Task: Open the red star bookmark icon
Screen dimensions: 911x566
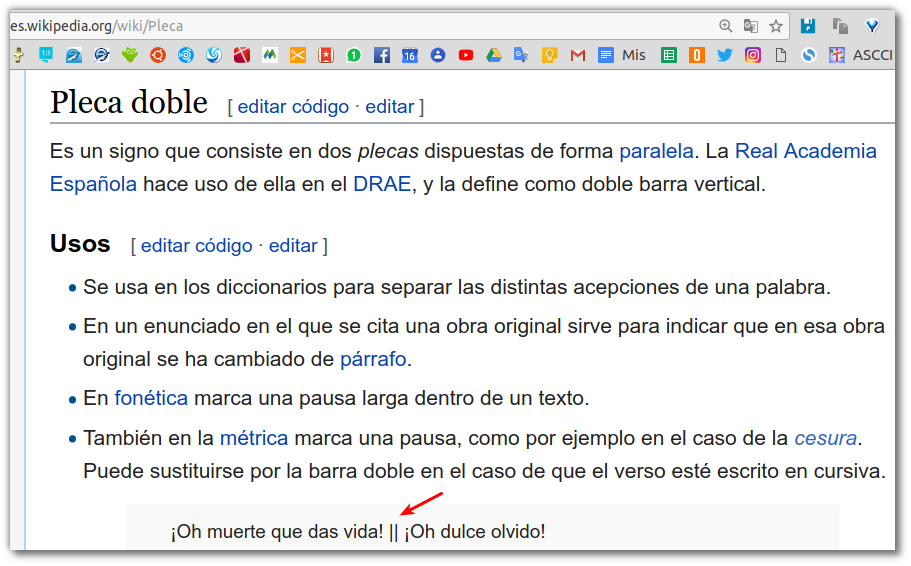Action: click(x=325, y=55)
